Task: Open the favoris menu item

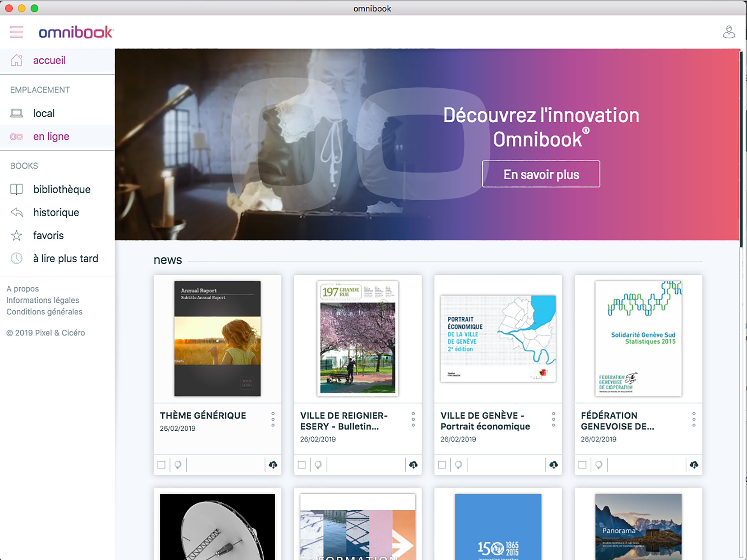Action: tap(57, 235)
